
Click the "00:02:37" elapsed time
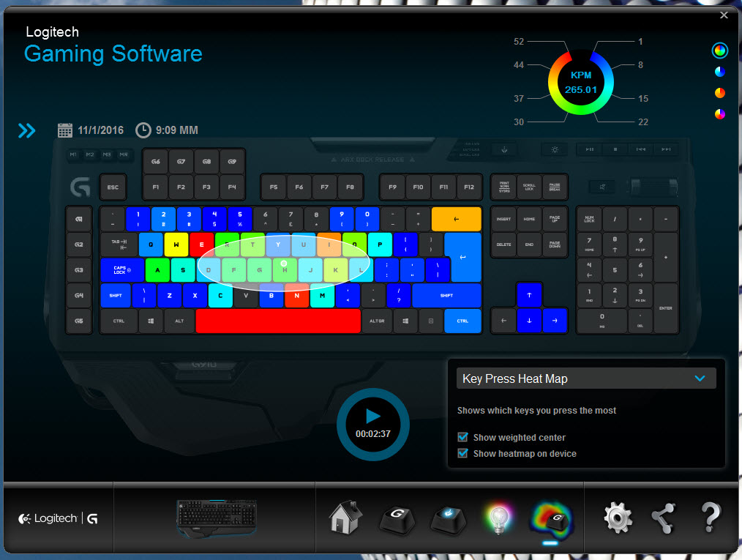pos(373,433)
